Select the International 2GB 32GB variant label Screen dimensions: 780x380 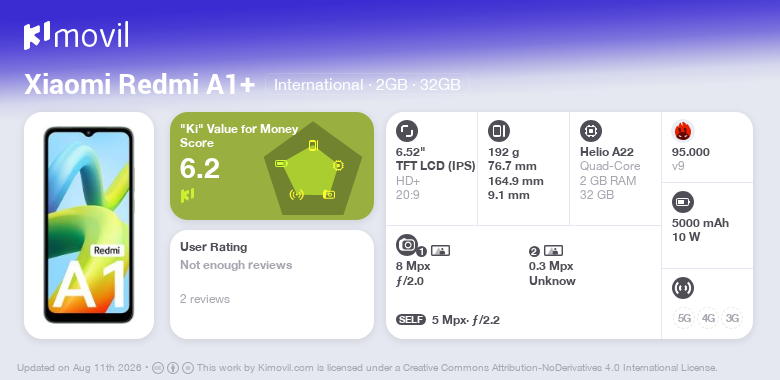click(367, 85)
